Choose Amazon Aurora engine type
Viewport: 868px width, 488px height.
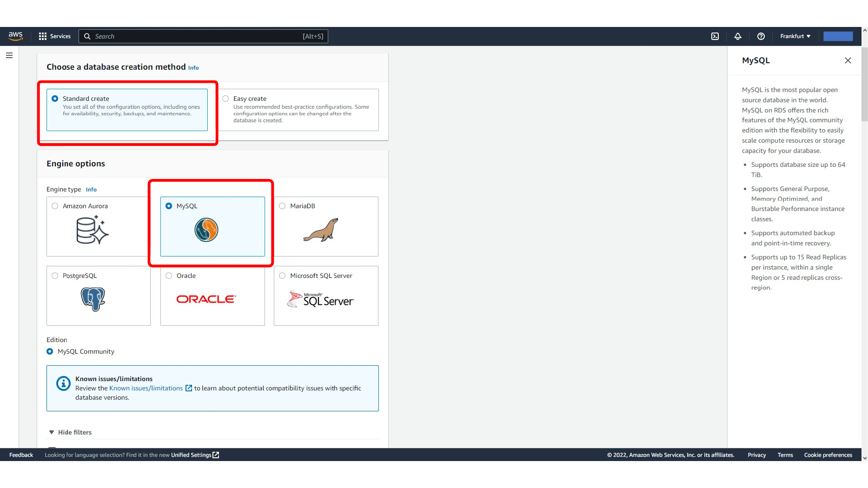(55, 206)
